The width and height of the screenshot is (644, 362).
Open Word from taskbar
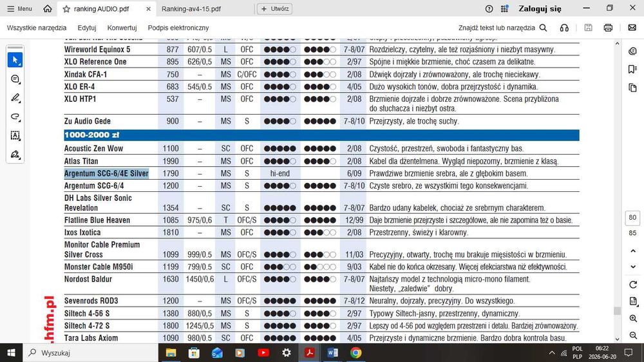333,352
